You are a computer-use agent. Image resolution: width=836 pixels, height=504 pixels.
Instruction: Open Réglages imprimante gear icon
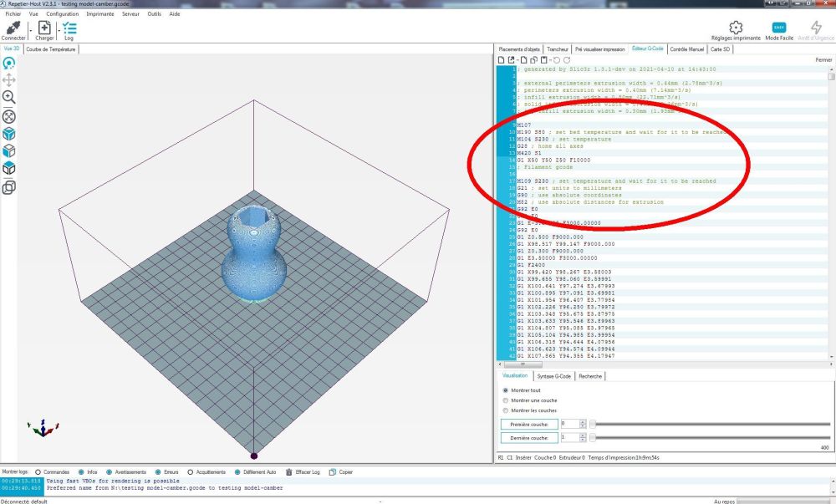[736, 28]
